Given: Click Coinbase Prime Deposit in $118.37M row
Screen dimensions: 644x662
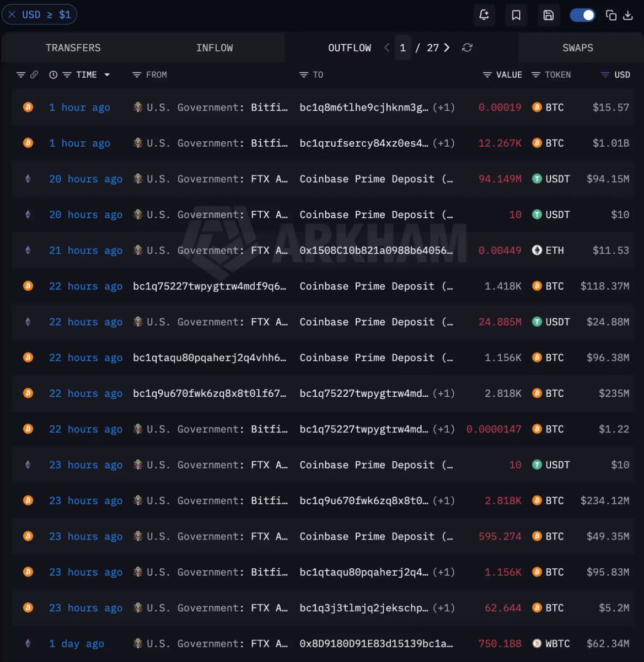Looking at the screenshot, I should tap(376, 286).
